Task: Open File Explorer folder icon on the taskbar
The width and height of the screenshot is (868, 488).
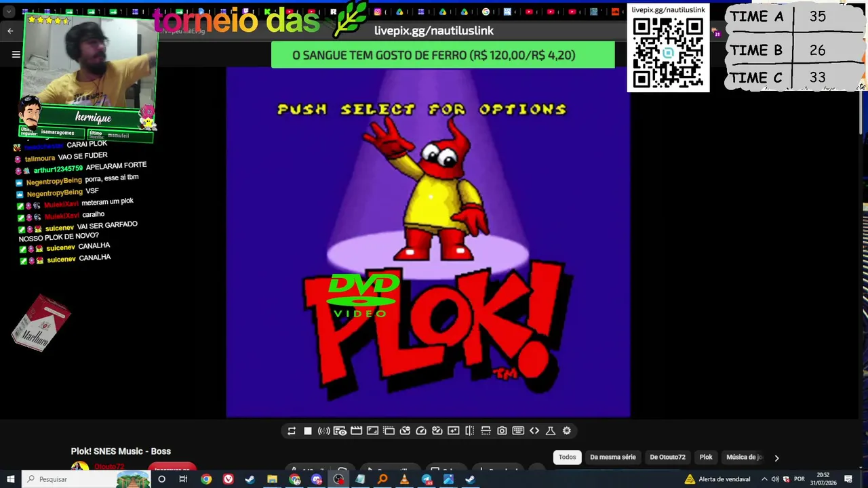Action: (272, 479)
